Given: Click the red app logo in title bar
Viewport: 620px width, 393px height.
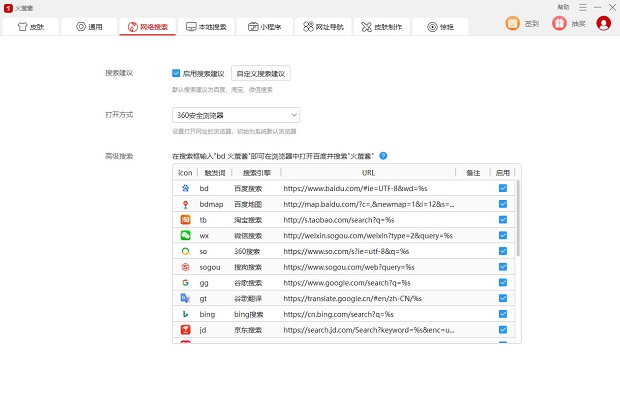Looking at the screenshot, I should (x=8, y=8).
